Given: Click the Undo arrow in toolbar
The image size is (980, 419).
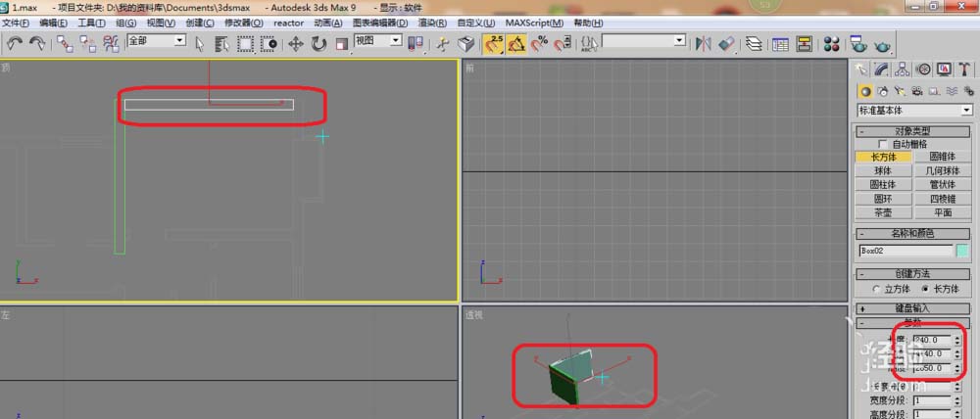Looking at the screenshot, I should point(16,43).
